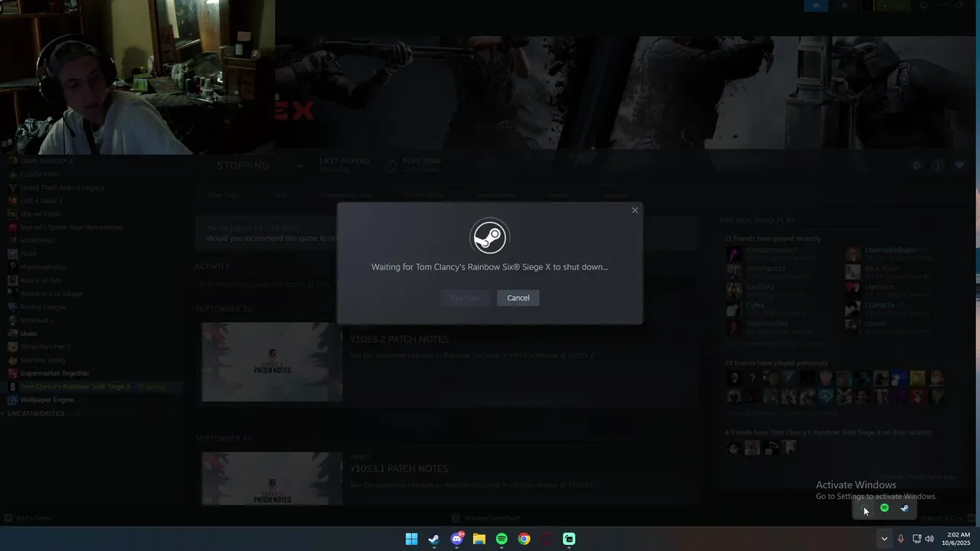Select Schedule I in the library
This screenshot has width=980, height=551.
click(36, 320)
